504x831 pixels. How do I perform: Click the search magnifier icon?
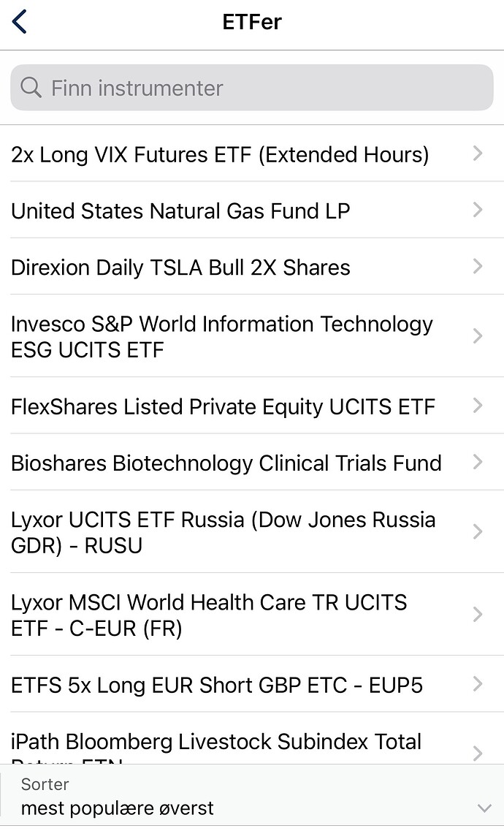31,88
